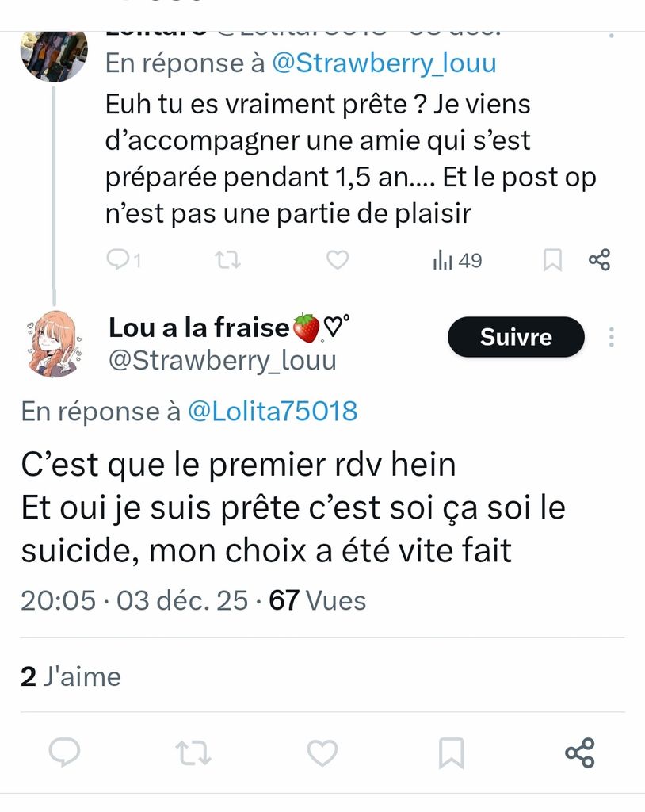Share the first reply tweet

click(599, 260)
